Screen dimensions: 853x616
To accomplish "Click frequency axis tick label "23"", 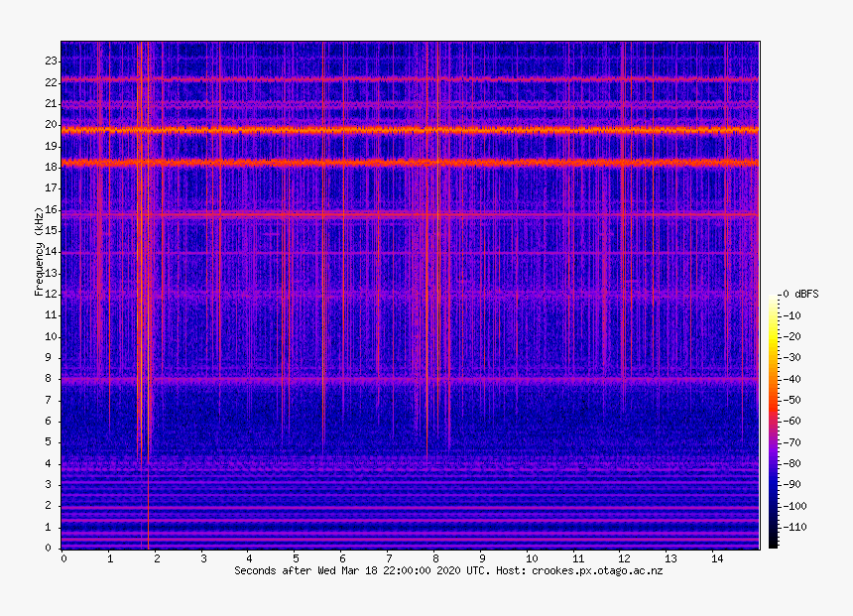I will [x=52, y=61].
